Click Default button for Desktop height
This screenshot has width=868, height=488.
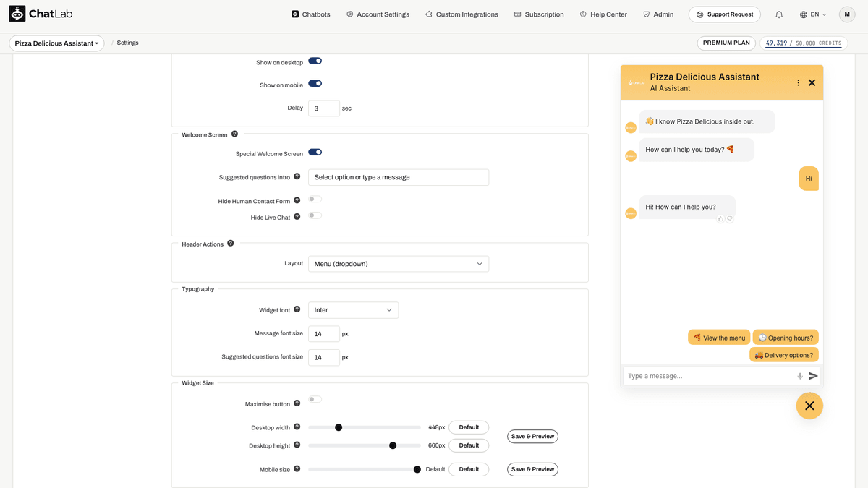pyautogui.click(x=469, y=445)
